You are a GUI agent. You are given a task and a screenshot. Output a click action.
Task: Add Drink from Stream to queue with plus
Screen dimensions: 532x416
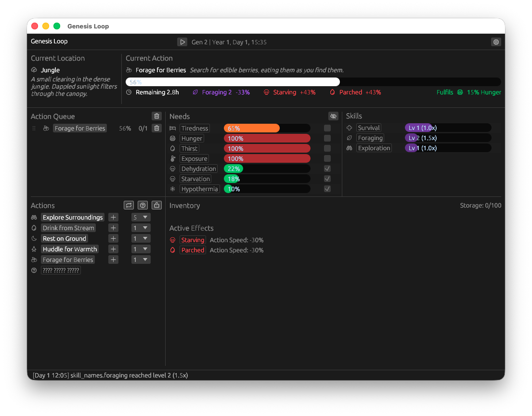point(113,228)
